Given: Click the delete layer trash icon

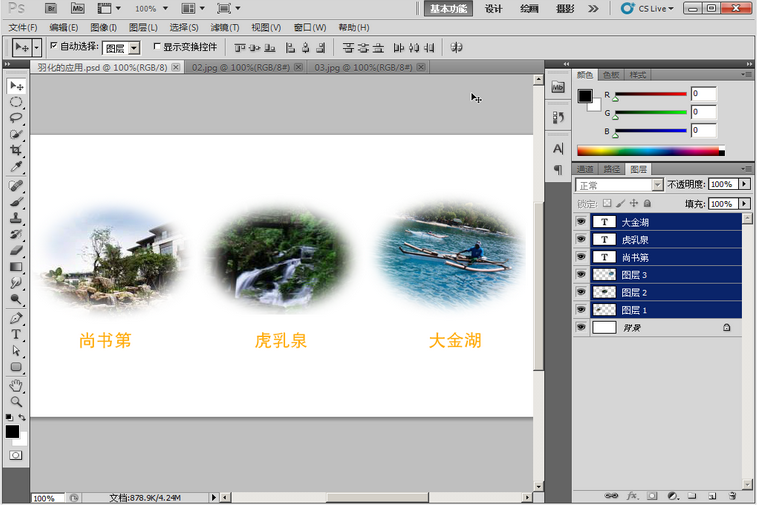Looking at the screenshot, I should click(x=732, y=495).
